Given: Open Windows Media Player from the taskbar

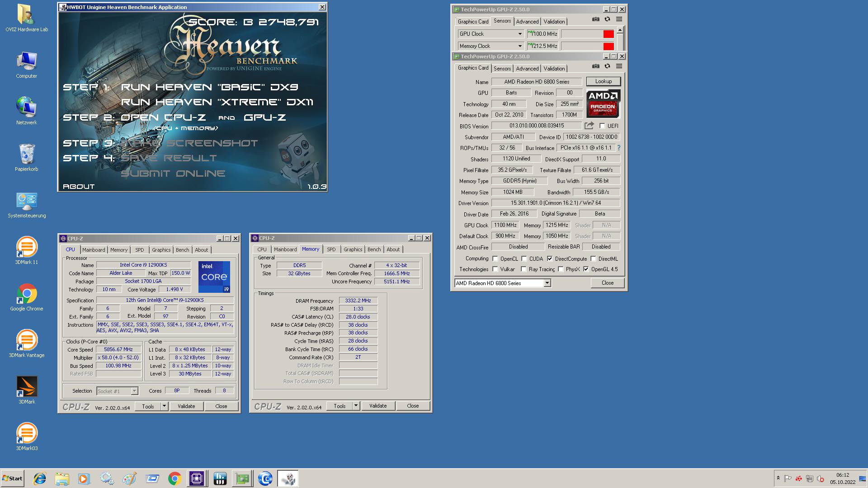Looking at the screenshot, I should tap(84, 479).
